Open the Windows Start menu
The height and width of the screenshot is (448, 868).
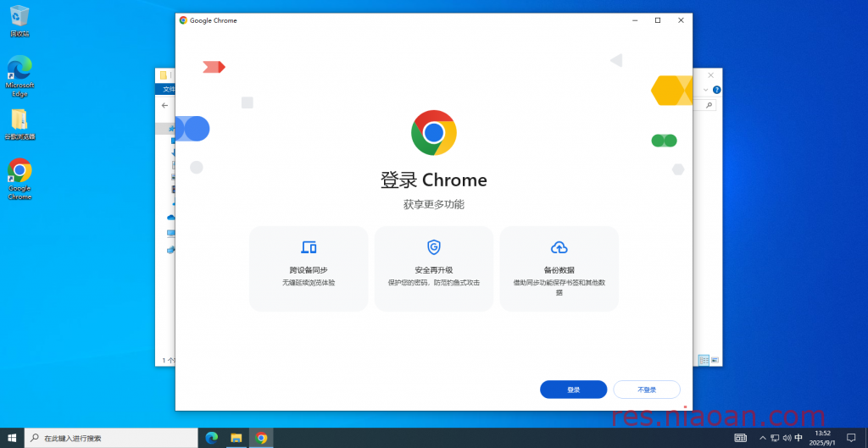coord(12,438)
